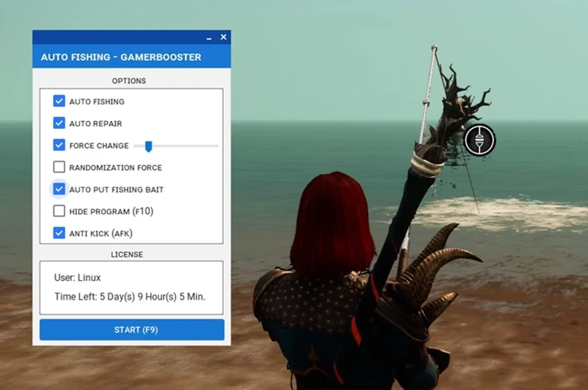Uncheck the Auto Fishing checkbox

[59, 101]
